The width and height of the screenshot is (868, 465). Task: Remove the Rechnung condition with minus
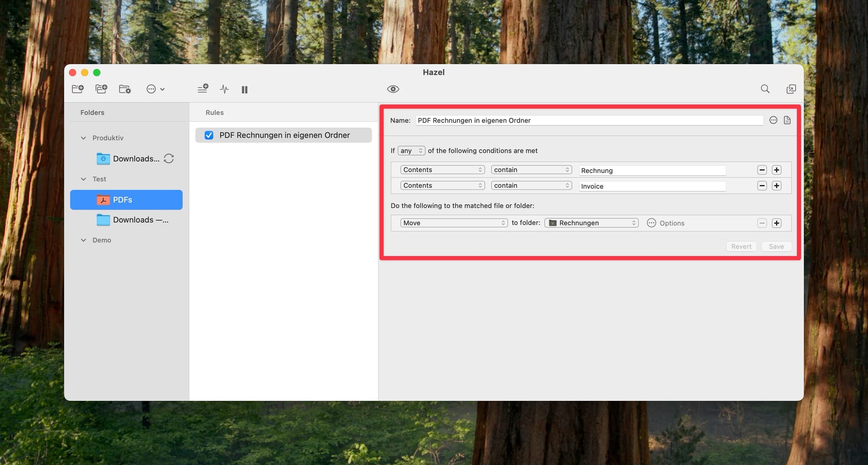[x=762, y=170]
